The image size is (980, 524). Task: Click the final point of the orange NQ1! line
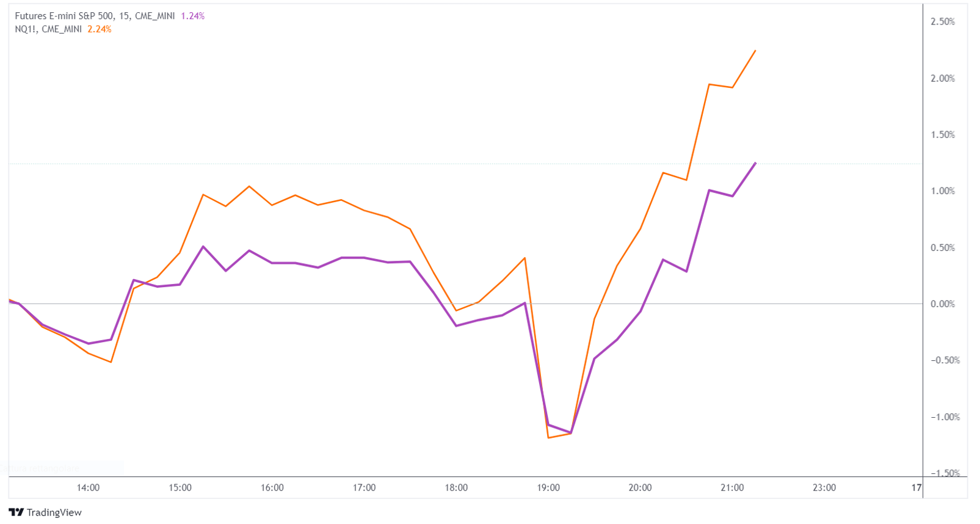pos(755,51)
